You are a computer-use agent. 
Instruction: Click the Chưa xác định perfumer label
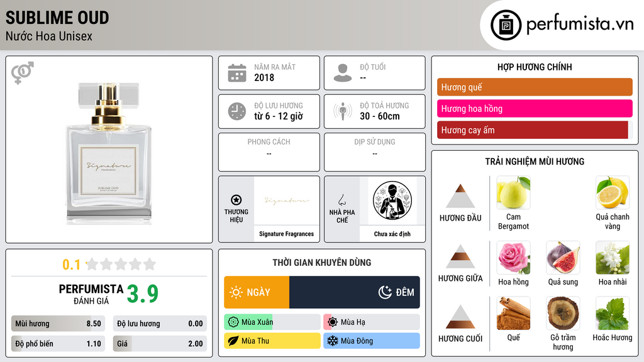392,234
